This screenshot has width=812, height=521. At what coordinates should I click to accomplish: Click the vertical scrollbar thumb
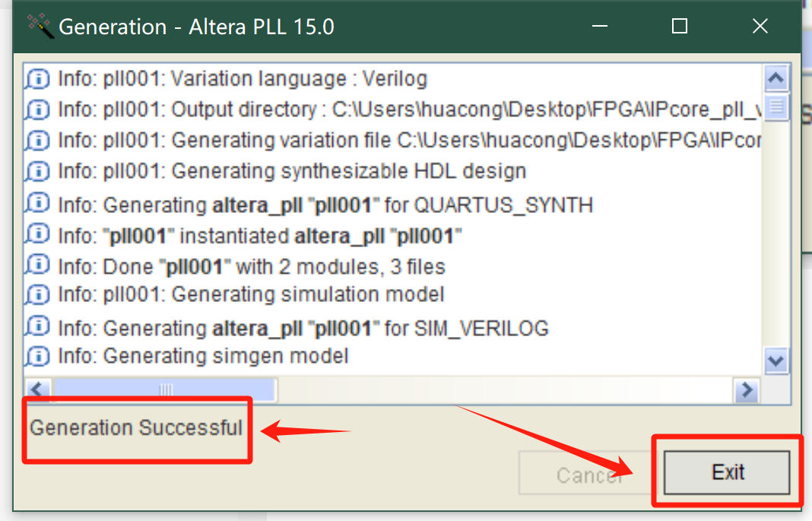pyautogui.click(x=776, y=106)
